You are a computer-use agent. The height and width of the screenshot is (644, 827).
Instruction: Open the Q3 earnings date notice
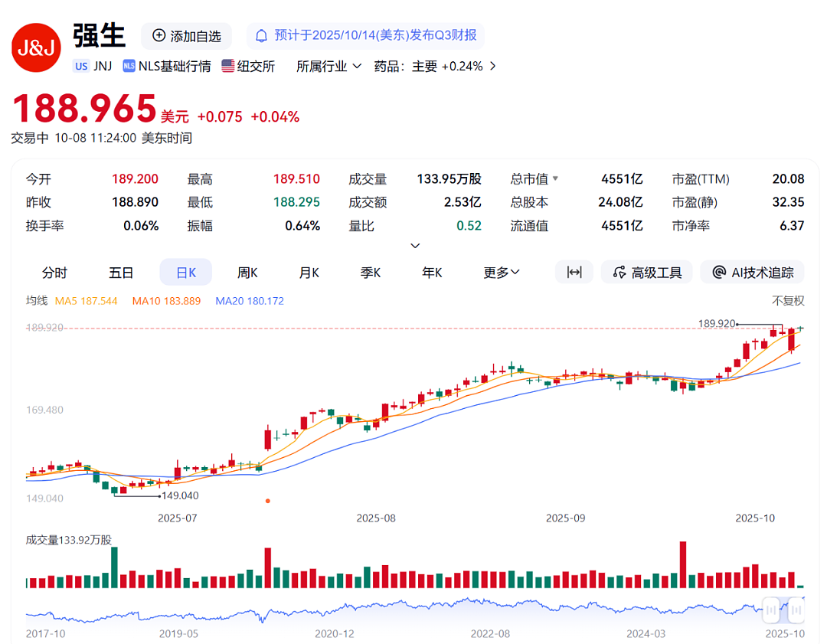click(365, 36)
